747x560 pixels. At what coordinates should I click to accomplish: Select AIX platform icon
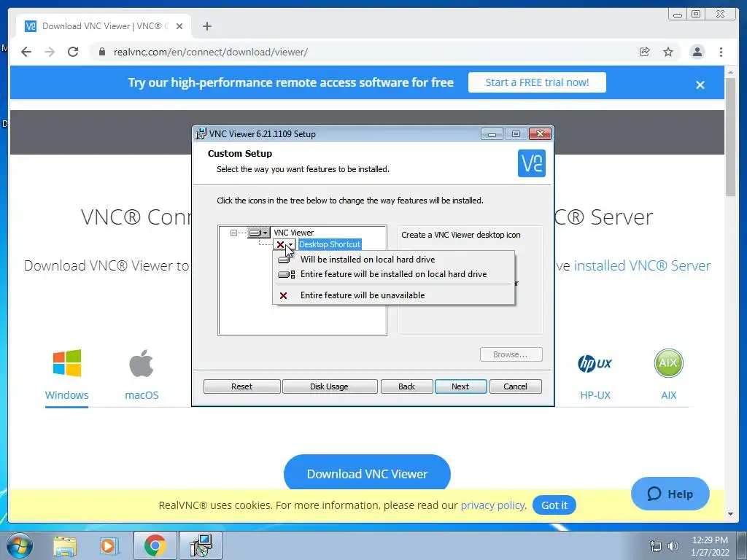(668, 363)
